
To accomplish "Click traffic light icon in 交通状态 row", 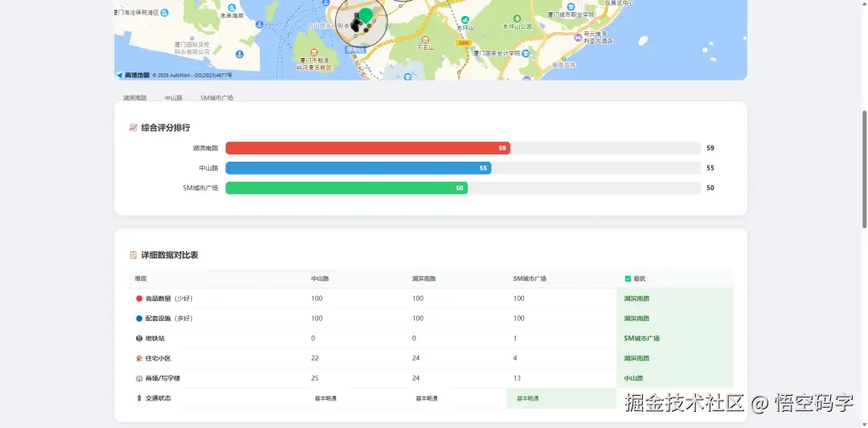I will tap(139, 398).
